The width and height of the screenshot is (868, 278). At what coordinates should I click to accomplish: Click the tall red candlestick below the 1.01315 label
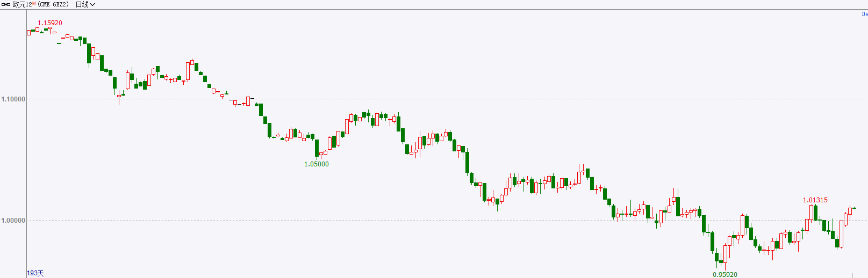(x=811, y=212)
